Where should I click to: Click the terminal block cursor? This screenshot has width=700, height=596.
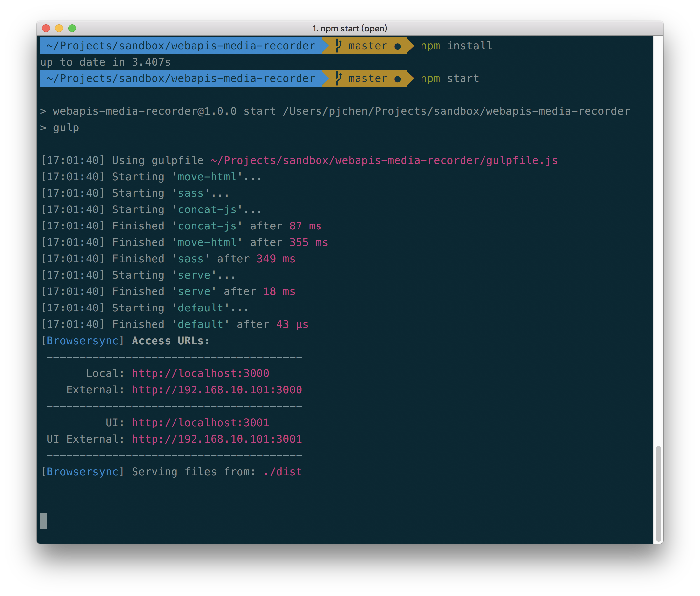43,521
